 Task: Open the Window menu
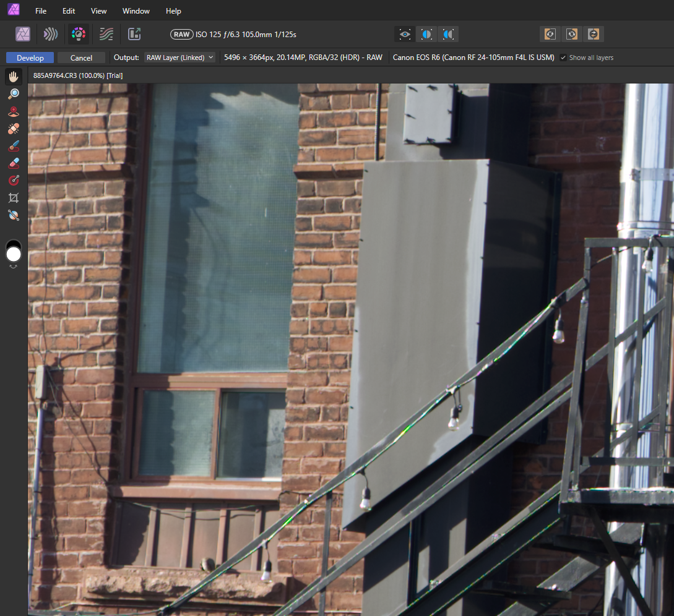136,11
